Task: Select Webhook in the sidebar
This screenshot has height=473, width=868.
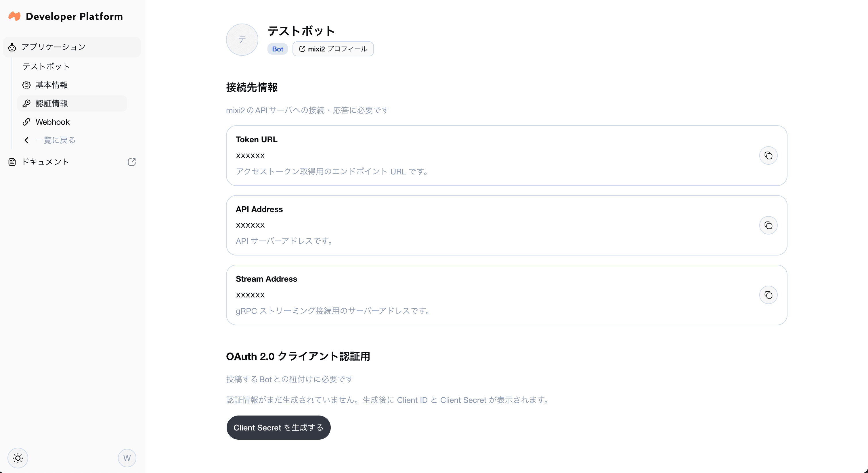Action: (x=53, y=122)
